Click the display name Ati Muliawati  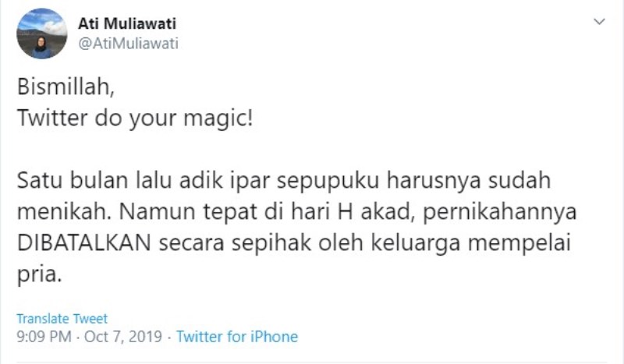coord(127,23)
